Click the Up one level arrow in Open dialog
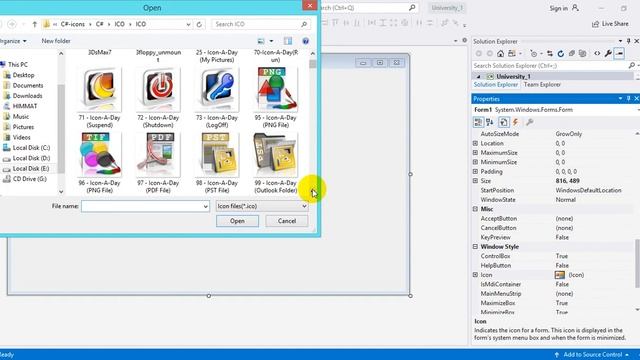 tap(34, 24)
